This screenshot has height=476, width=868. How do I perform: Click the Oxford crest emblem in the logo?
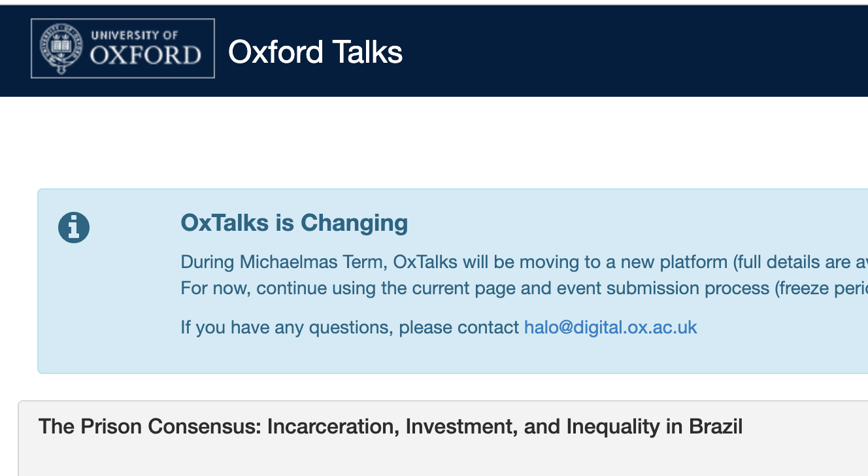pos(61,48)
